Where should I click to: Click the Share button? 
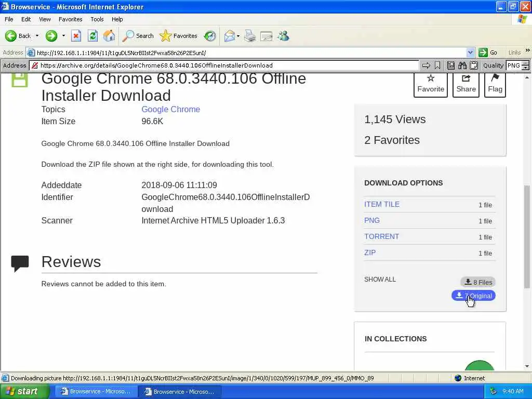coord(466,84)
